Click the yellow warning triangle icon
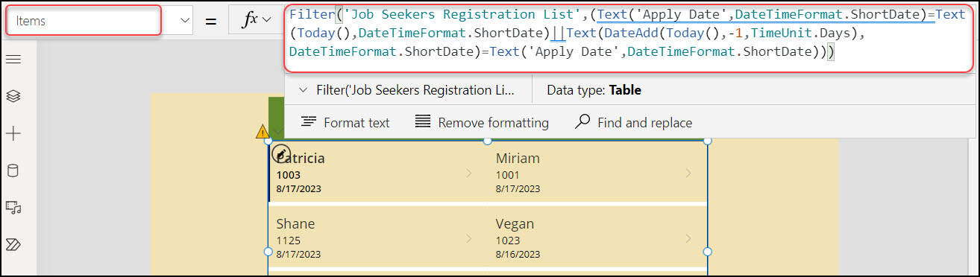Viewport: 980px width, 277px height. point(263,132)
